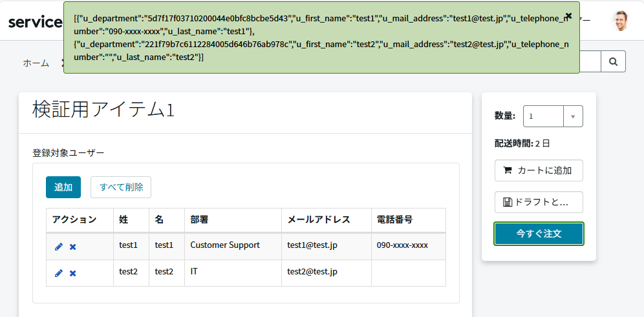The image size is (644, 317).
Task: Go to ホーム in the breadcrumb
Action: pyautogui.click(x=36, y=63)
